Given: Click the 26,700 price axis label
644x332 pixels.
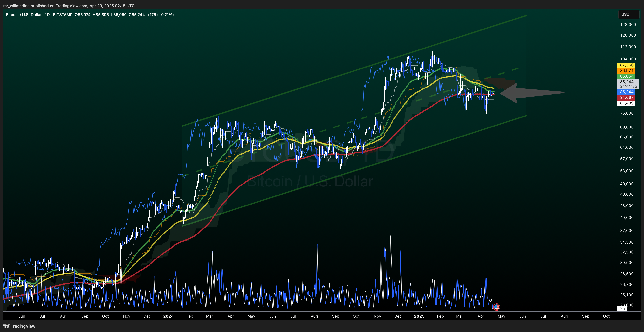Looking at the screenshot, I should click(627, 284).
